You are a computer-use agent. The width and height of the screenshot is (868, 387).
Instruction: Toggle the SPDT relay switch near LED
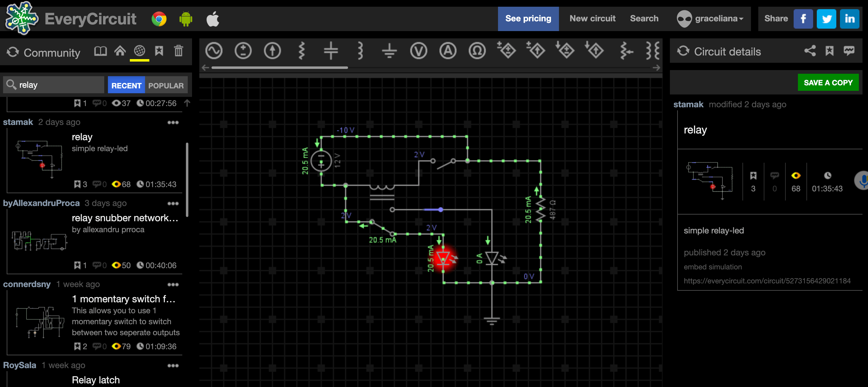[382, 228]
